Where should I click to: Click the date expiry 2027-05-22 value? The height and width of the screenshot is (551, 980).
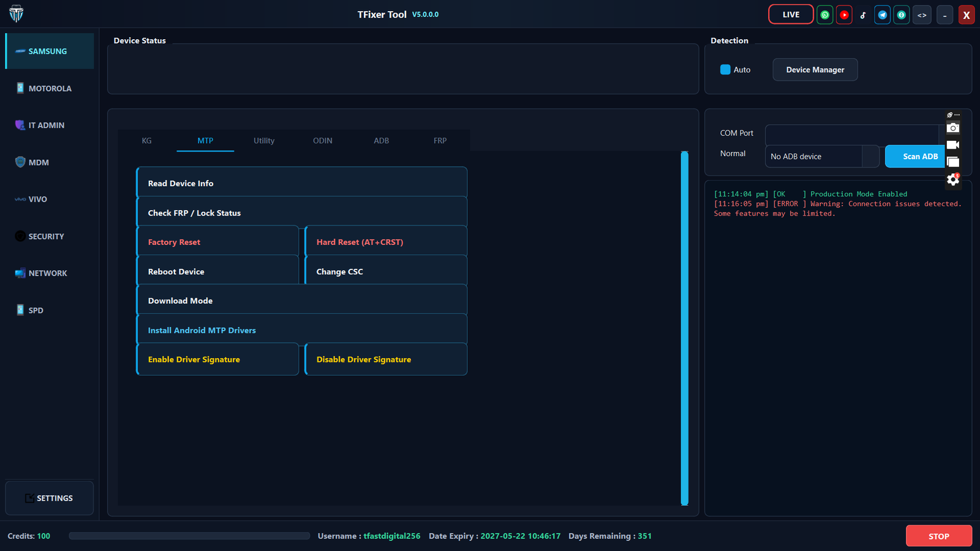coord(521,536)
